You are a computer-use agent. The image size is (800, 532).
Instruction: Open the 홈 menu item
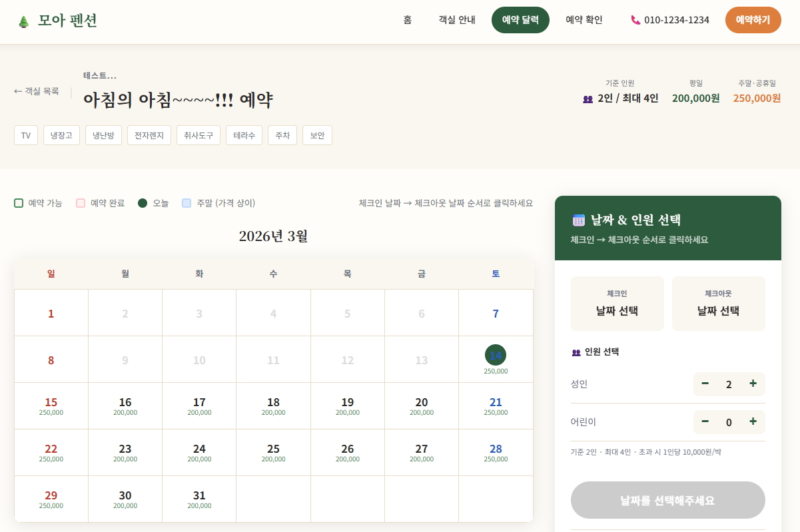click(407, 20)
